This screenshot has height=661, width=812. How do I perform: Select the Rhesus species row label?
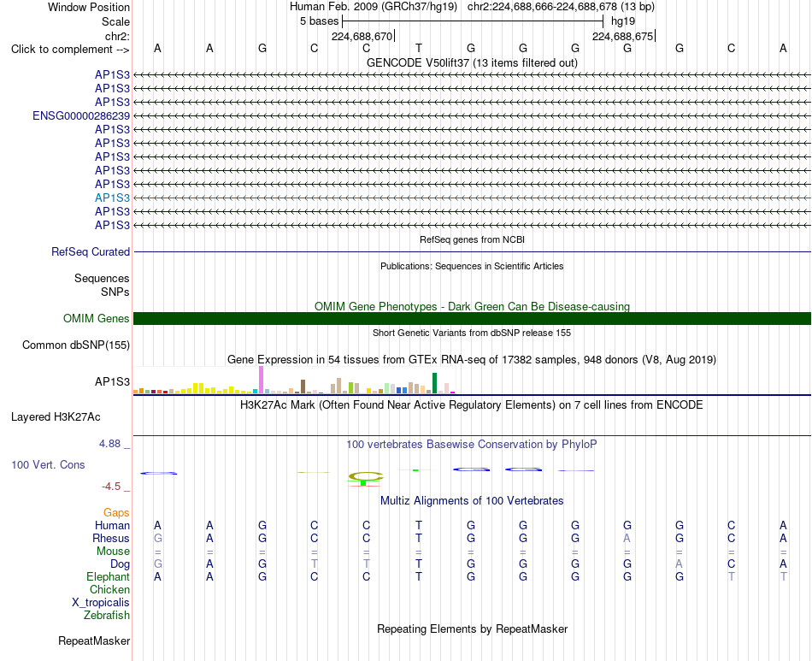111,538
